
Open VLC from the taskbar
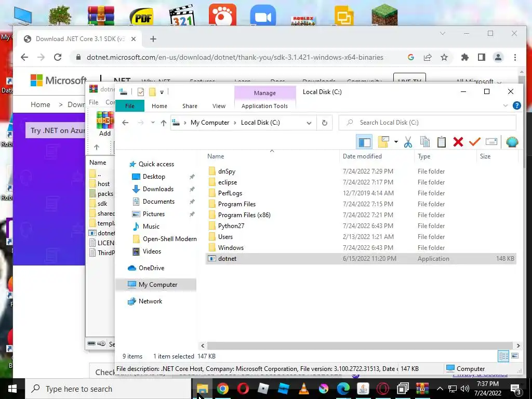pyautogui.click(x=303, y=389)
